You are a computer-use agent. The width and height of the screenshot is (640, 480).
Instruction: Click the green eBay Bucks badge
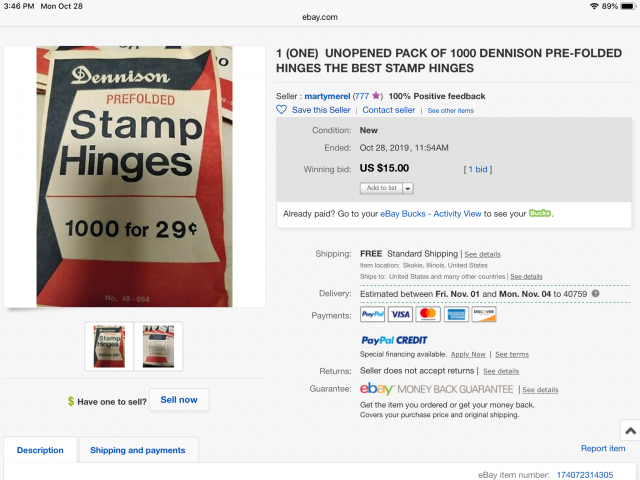(540, 213)
